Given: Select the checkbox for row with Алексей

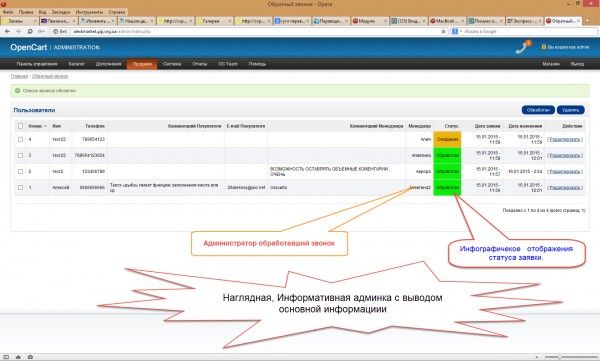Looking at the screenshot, I should tap(20, 188).
